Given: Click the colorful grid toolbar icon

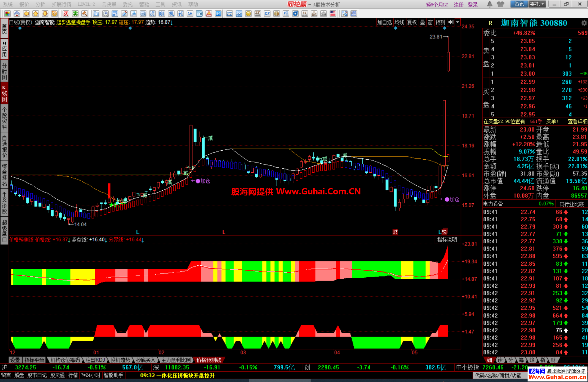Looking at the screenshot, I should [x=7, y=14].
